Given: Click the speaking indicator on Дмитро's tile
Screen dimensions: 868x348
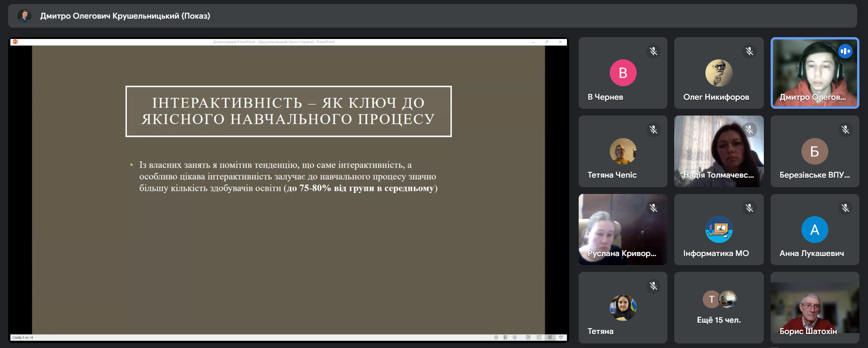Looking at the screenshot, I should 845,51.
